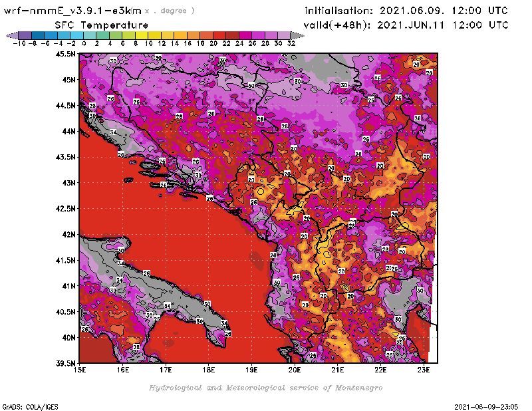This screenshot has height=411, width=532.
Task: Click the '43N' latitude axis label
Action: pos(68,183)
